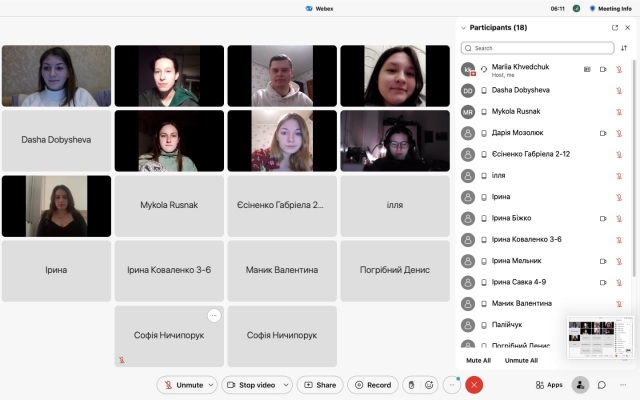Click the green connection status icon in title bar
The width and height of the screenshot is (640, 400).
coord(576,9)
